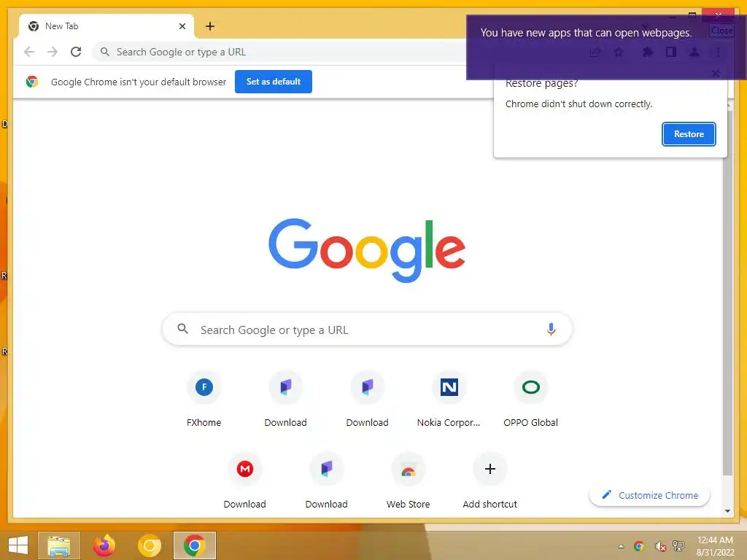747x560 pixels.
Task: Focus the center Google search box
Action: pos(367,329)
